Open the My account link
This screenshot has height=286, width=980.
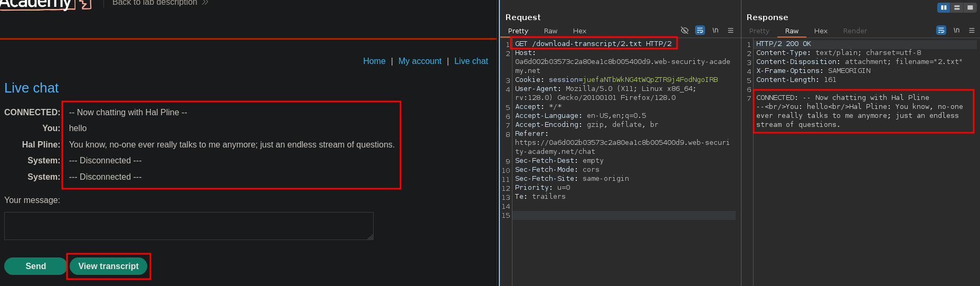click(x=420, y=61)
